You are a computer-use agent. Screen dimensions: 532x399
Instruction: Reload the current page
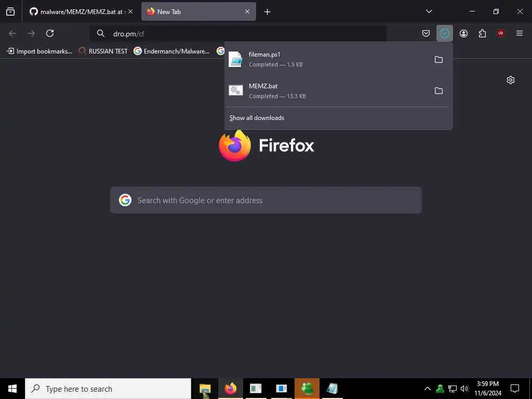point(50,33)
